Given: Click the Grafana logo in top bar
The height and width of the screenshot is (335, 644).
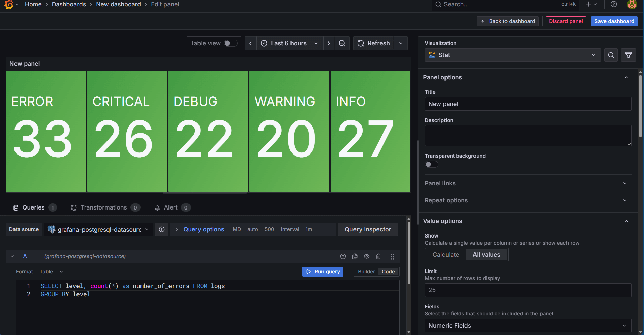Looking at the screenshot, I should [9, 4].
